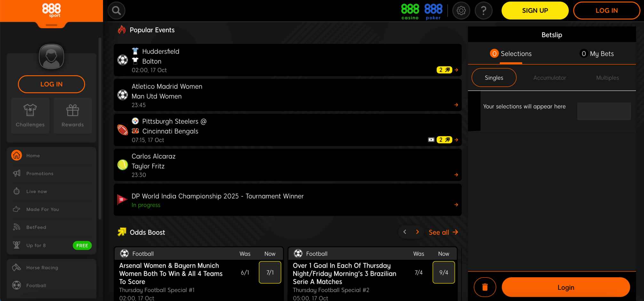Select the Multiples tab
The image size is (644, 301).
point(607,77)
